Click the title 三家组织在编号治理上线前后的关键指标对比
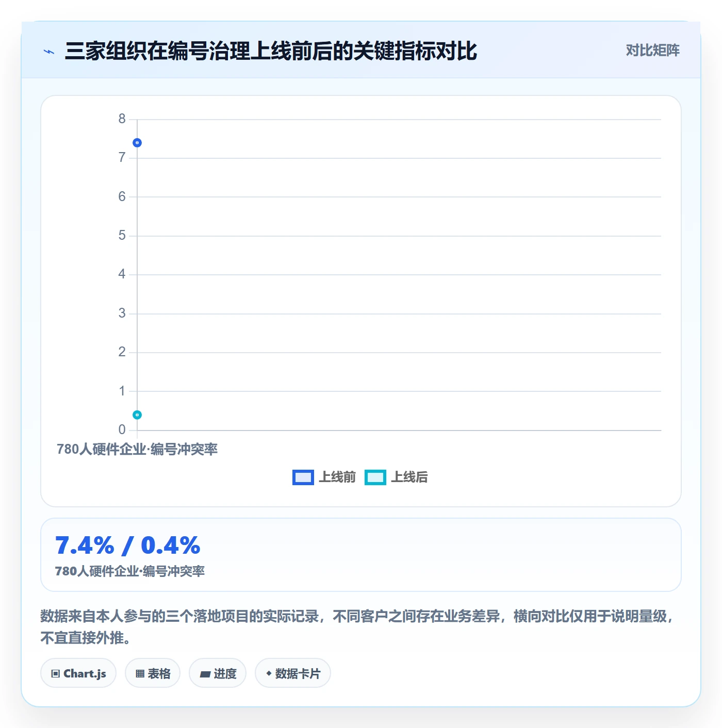The height and width of the screenshot is (728, 722). [271, 51]
